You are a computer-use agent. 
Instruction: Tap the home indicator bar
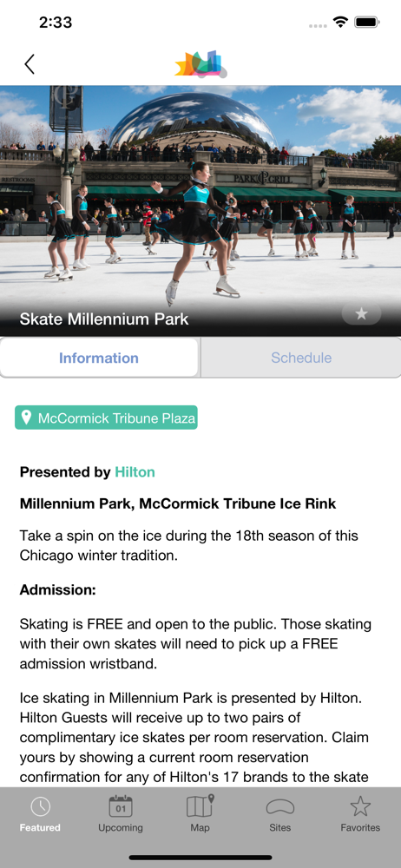click(x=200, y=858)
